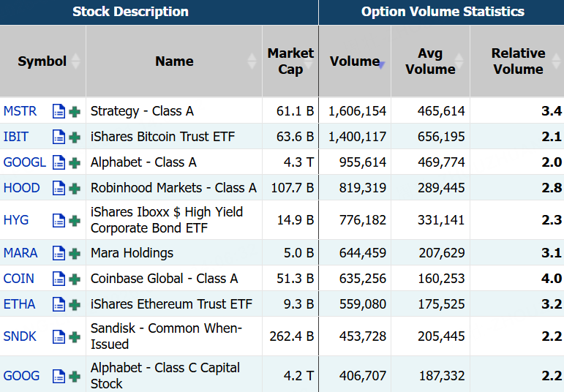The width and height of the screenshot is (564, 392).
Task: Sort using the Avg Volume column arrows
Action: (x=459, y=61)
